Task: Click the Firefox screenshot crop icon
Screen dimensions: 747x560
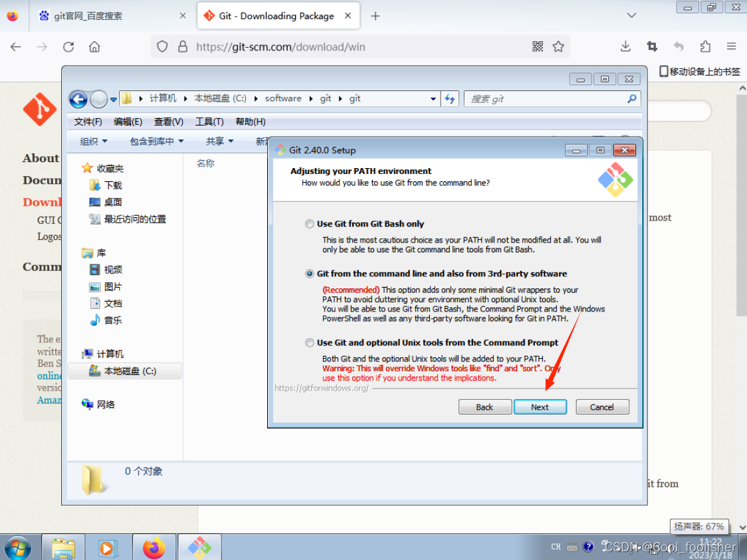Action: (652, 47)
